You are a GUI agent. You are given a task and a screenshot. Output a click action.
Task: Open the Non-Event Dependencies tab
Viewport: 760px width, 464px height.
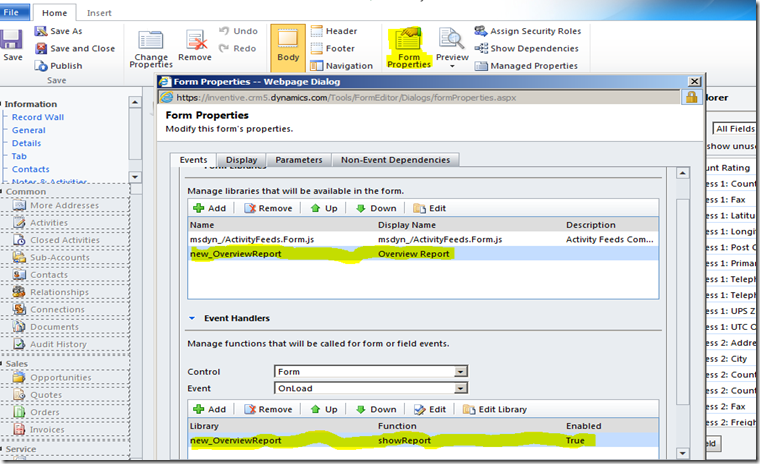click(x=396, y=160)
